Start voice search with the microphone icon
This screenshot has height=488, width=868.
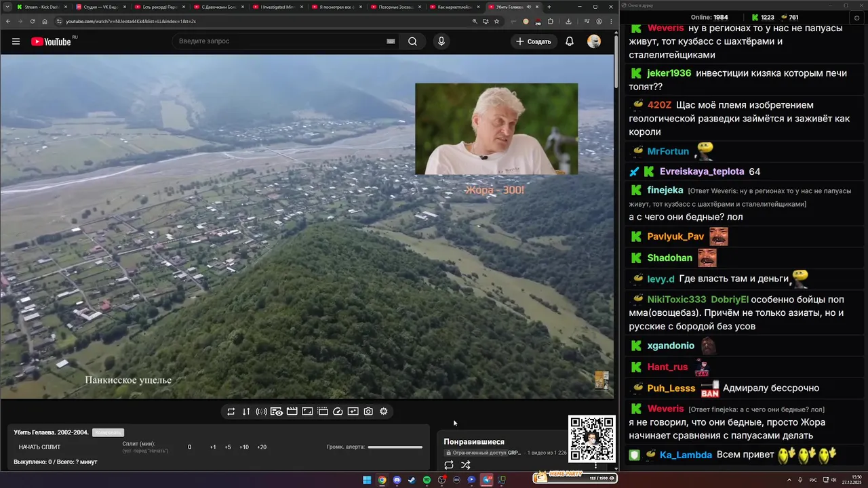pos(441,41)
